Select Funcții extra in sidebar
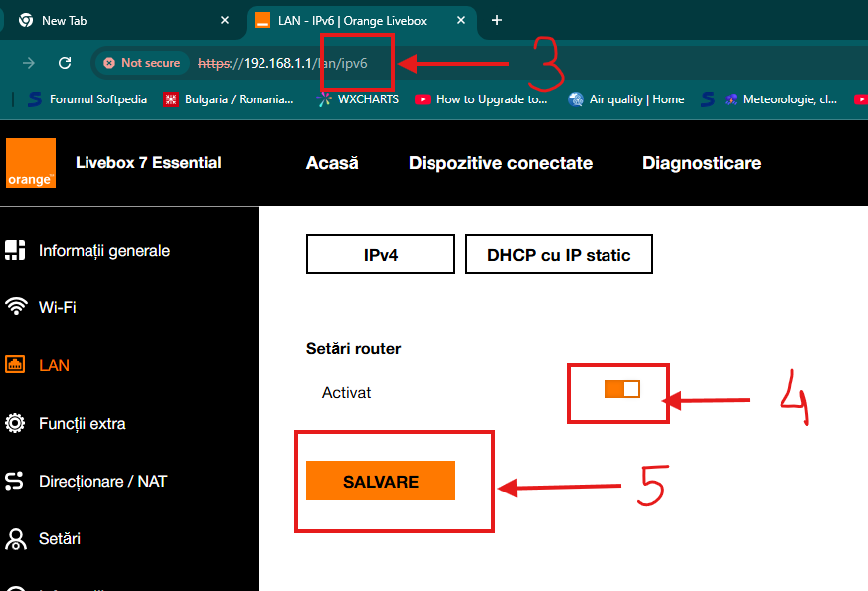The height and width of the screenshot is (591, 868). tap(82, 424)
